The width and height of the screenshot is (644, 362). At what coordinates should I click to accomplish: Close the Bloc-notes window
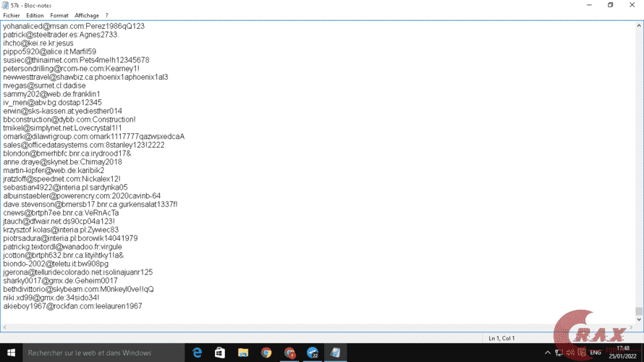[x=632, y=5]
